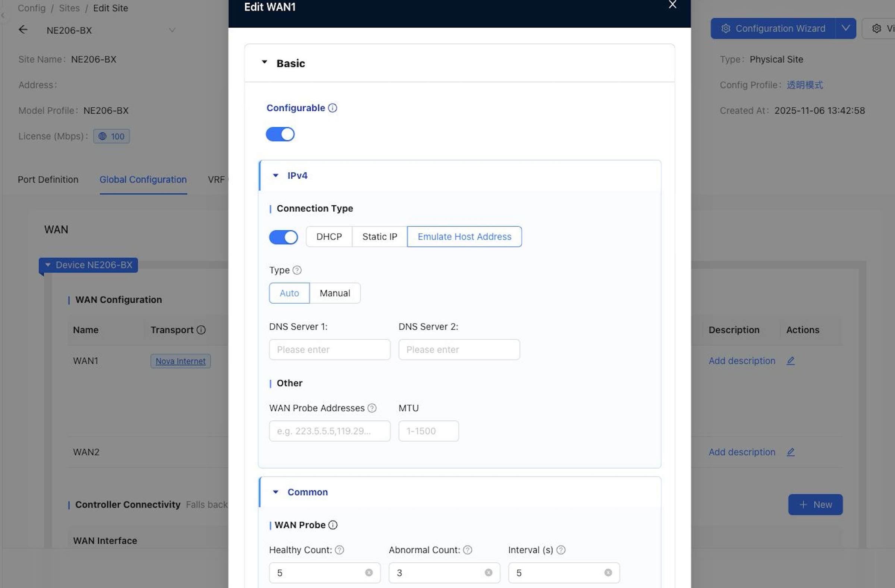
Task: Focus the Healthy Count field
Action: tap(325, 573)
